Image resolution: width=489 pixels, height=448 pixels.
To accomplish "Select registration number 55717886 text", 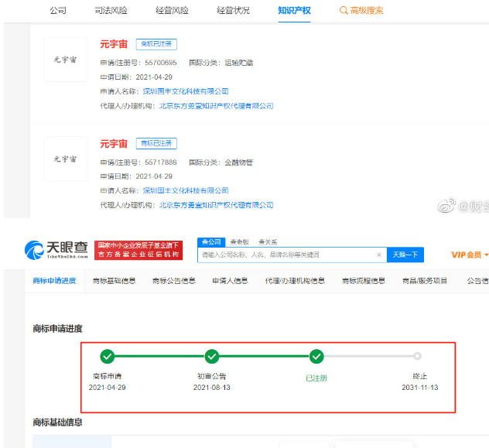I will (x=161, y=162).
